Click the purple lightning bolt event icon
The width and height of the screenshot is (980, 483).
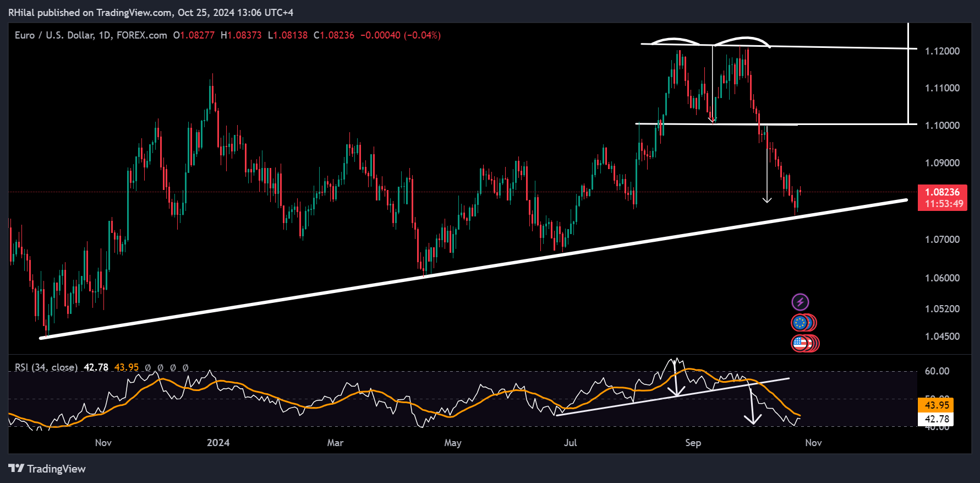tap(800, 302)
